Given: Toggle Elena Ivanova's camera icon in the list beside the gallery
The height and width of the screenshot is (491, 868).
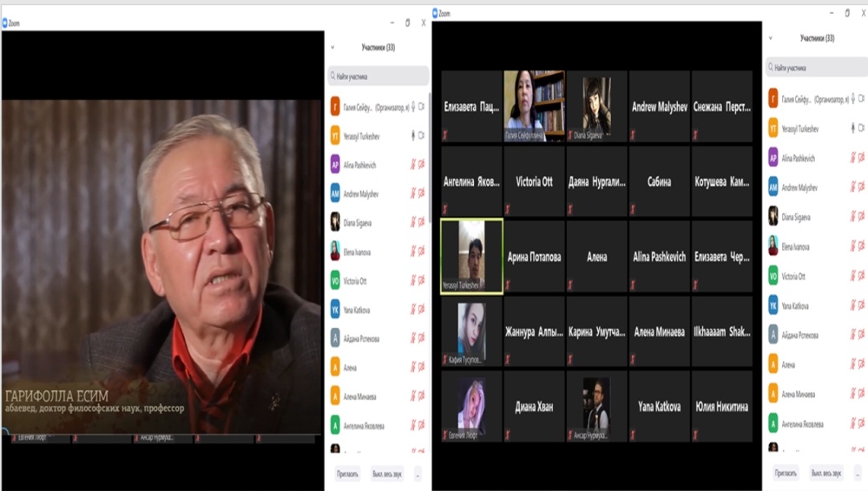Looking at the screenshot, I should coord(859,246).
